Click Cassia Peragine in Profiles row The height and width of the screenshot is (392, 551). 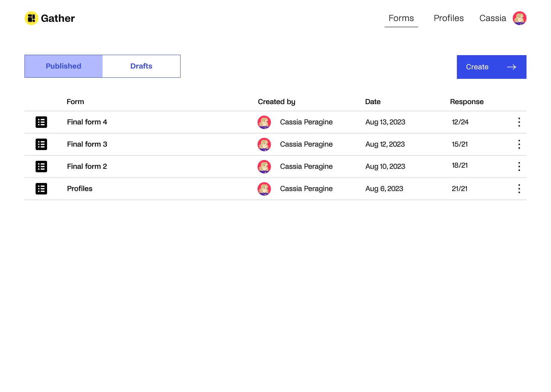pyautogui.click(x=306, y=189)
